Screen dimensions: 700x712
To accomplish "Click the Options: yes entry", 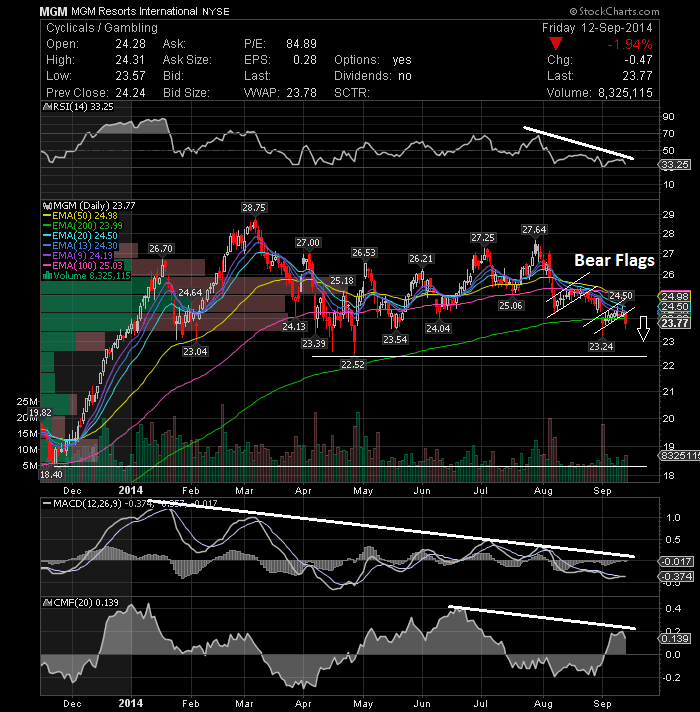I will (x=373, y=60).
